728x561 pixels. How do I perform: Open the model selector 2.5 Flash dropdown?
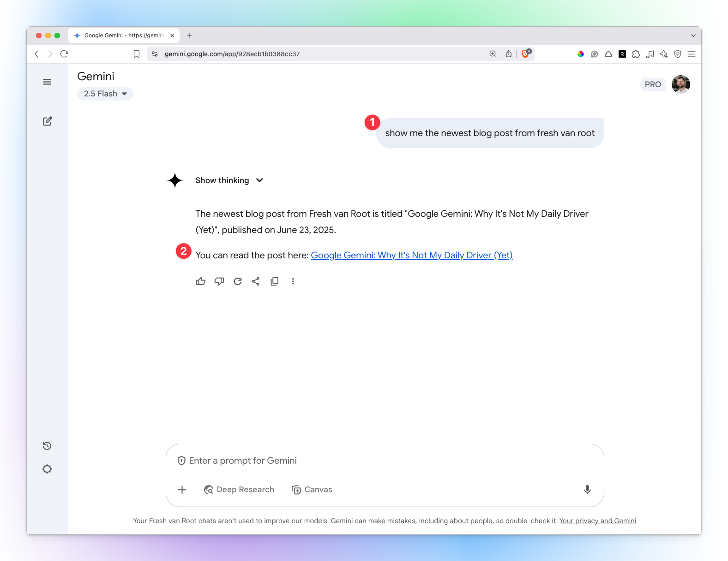click(x=105, y=94)
